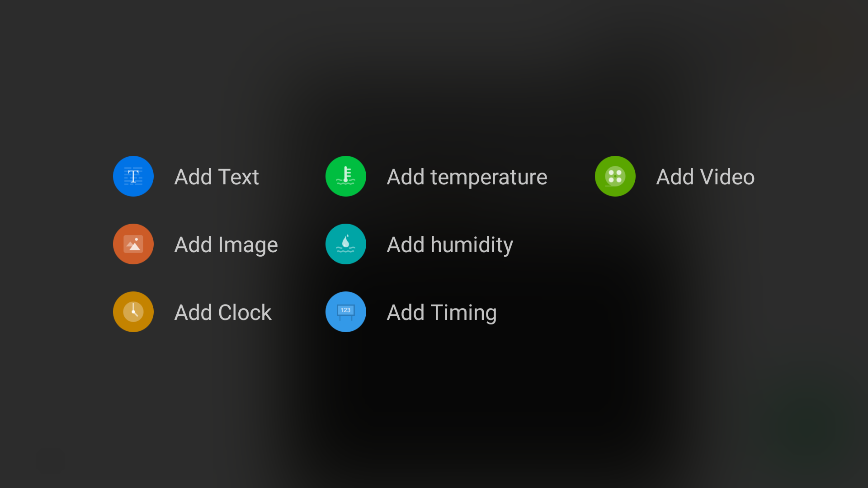Viewport: 868px width, 488px height.
Task: Tap the letter T inside the blue circle
Action: [x=133, y=176]
